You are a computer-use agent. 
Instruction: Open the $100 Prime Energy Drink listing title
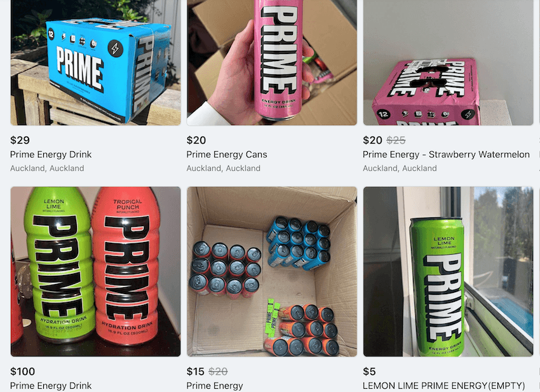[x=51, y=386]
